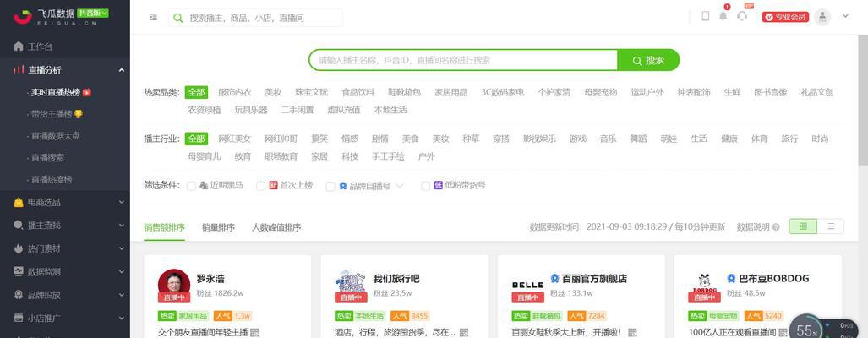The width and height of the screenshot is (868, 338).
Task: Click the 首次上榜 red 新 icon
Action: pyautogui.click(x=274, y=185)
